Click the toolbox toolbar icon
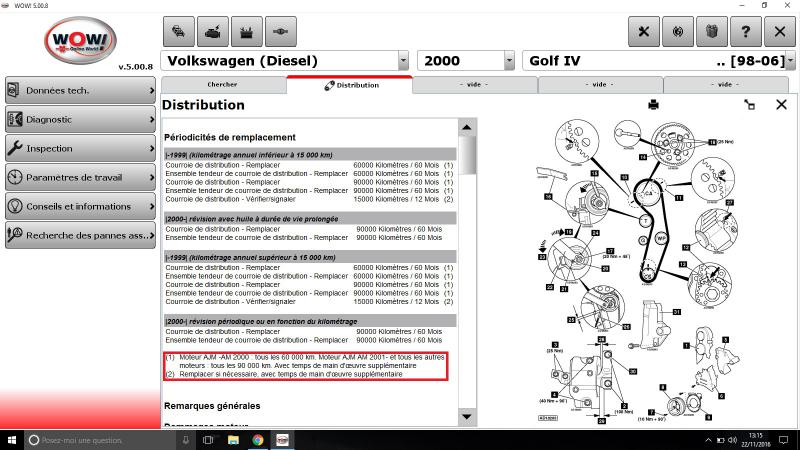The image size is (800, 450). pos(246,32)
